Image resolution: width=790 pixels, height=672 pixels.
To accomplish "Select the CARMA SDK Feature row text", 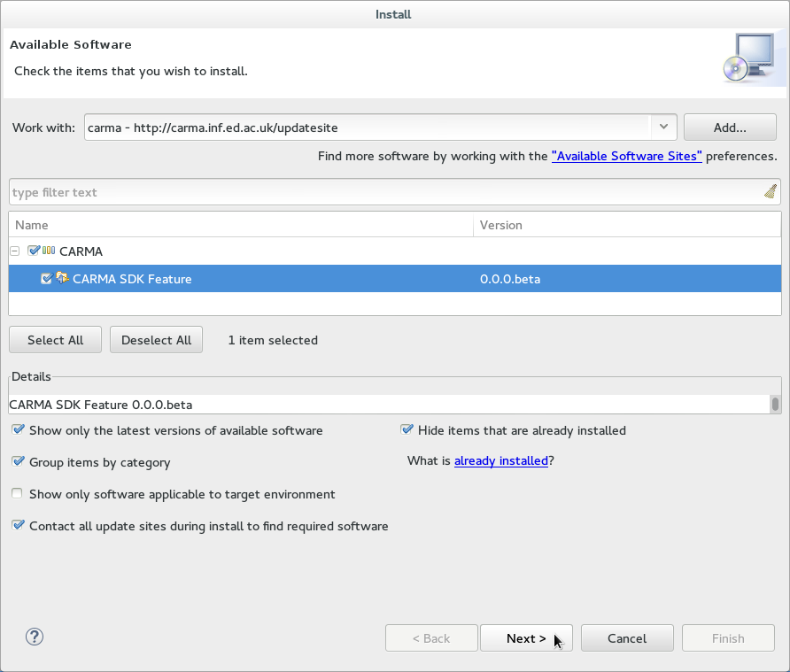I will click(x=132, y=279).
